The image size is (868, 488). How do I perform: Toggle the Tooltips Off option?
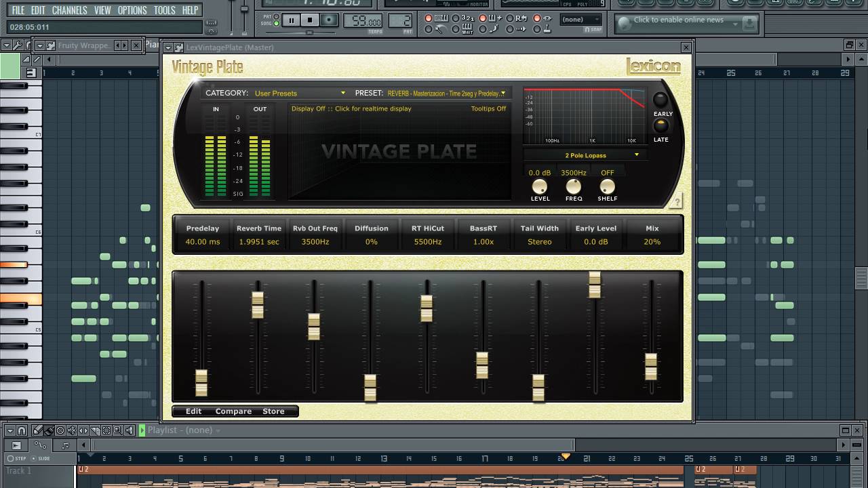pos(489,108)
